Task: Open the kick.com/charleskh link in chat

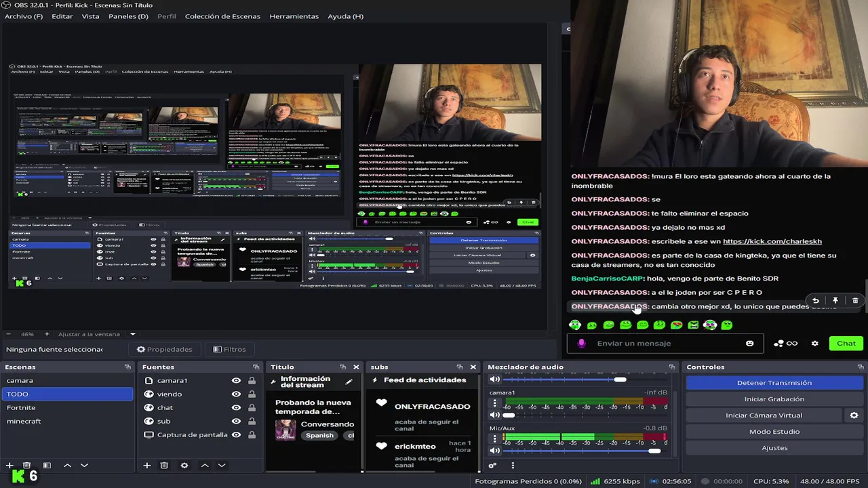Action: pos(772,241)
